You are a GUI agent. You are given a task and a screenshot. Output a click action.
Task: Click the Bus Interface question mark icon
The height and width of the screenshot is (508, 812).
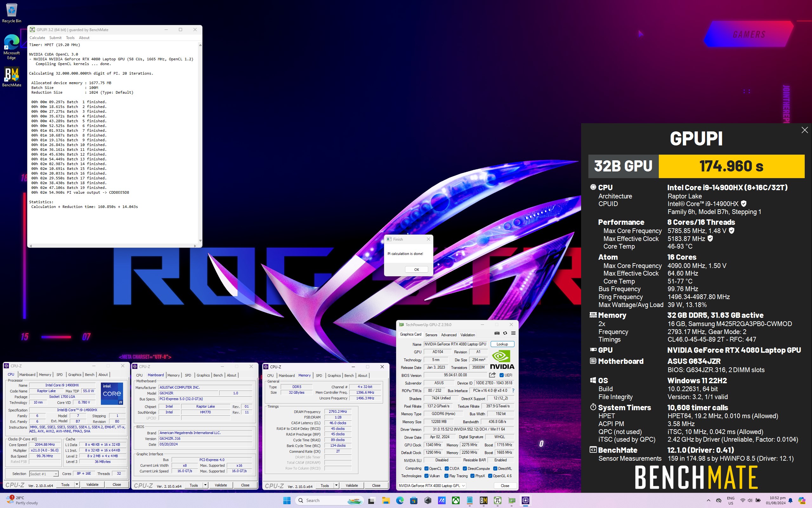coord(513,391)
